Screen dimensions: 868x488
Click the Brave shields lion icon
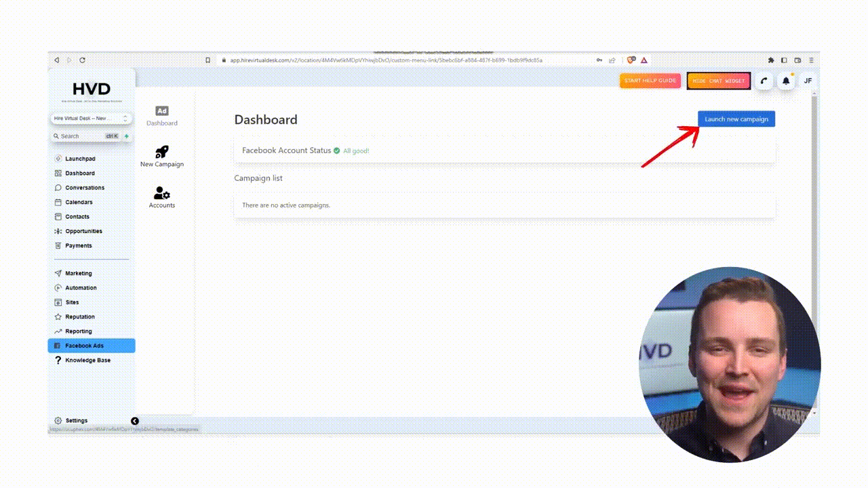(631, 60)
